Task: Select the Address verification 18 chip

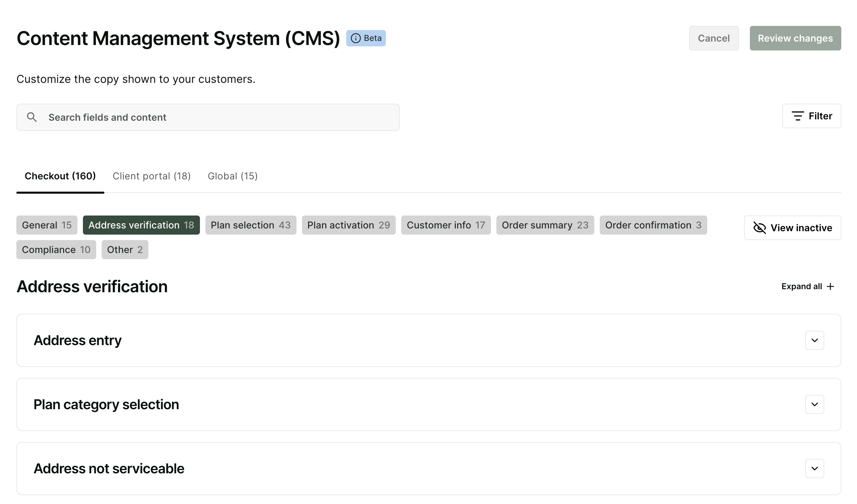Action: [x=141, y=225]
